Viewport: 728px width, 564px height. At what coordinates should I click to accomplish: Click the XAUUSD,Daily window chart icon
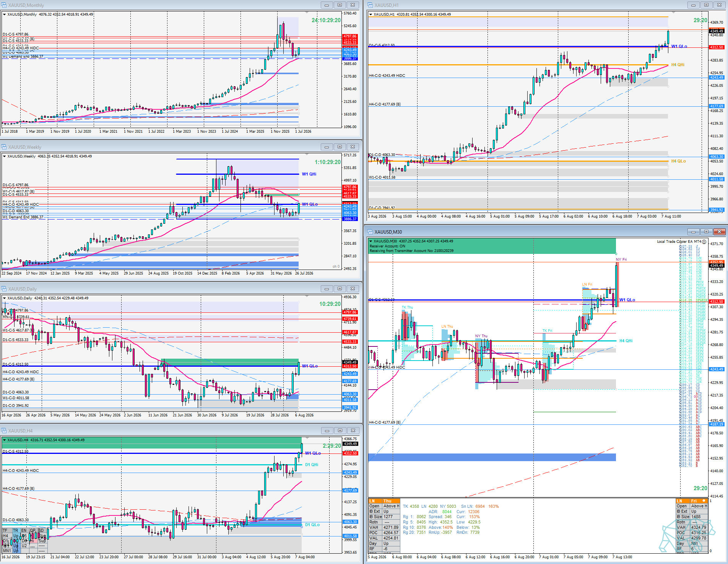pos(4,289)
